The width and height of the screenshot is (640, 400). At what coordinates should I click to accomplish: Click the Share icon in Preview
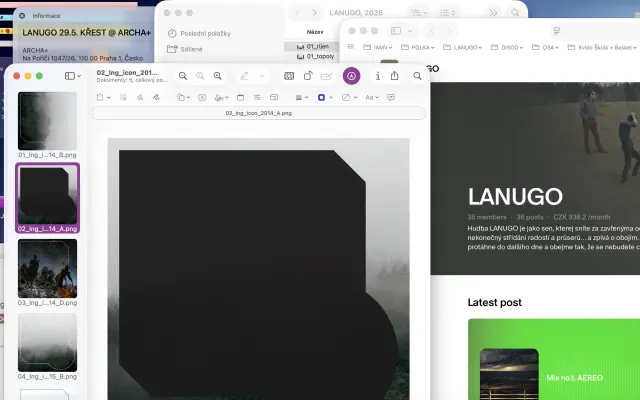pyautogui.click(x=395, y=76)
